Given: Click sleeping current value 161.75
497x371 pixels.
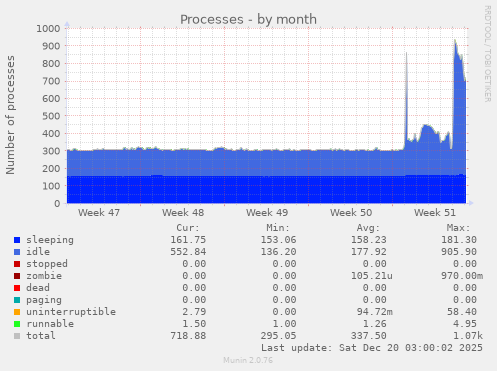Looking at the screenshot, I should tap(188, 240).
